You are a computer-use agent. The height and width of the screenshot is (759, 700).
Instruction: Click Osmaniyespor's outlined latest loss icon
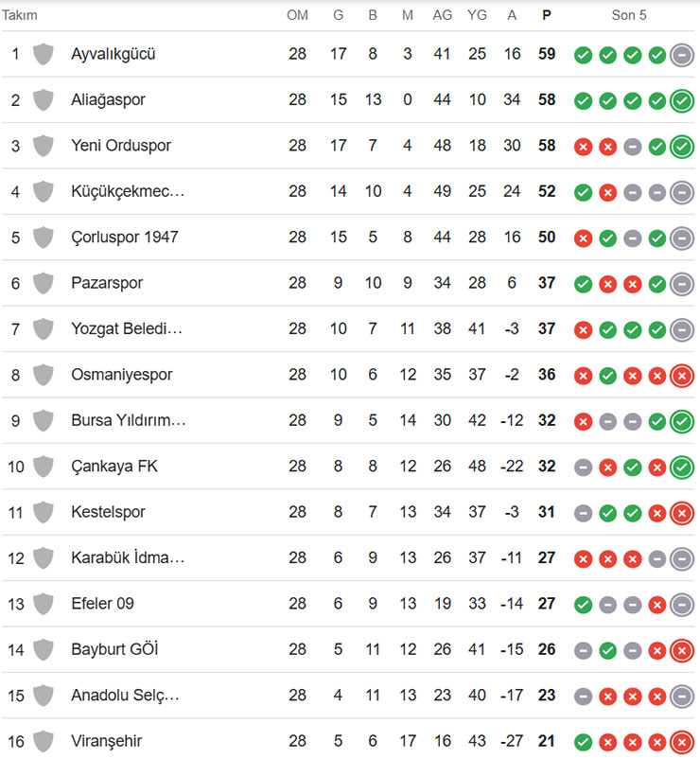click(x=681, y=376)
